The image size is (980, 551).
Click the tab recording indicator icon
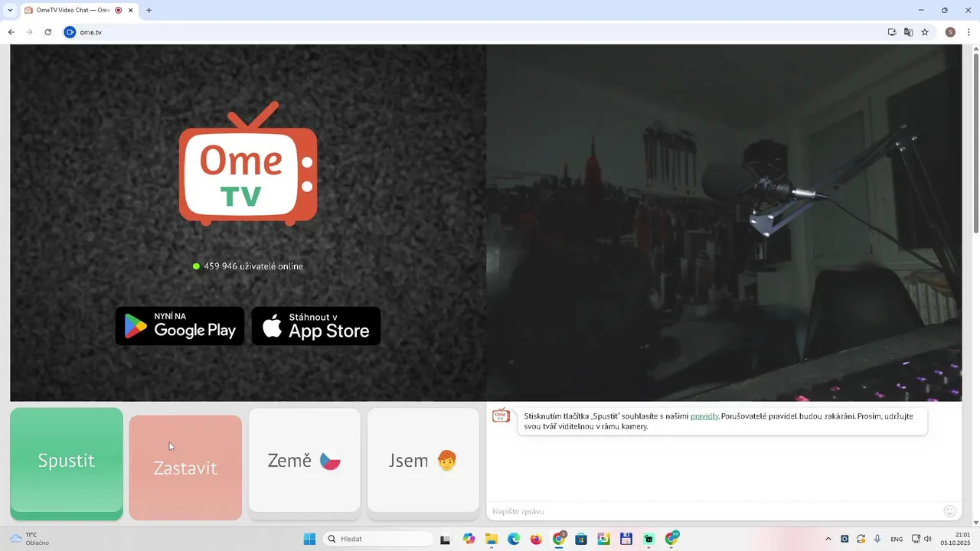pyautogui.click(x=118, y=11)
